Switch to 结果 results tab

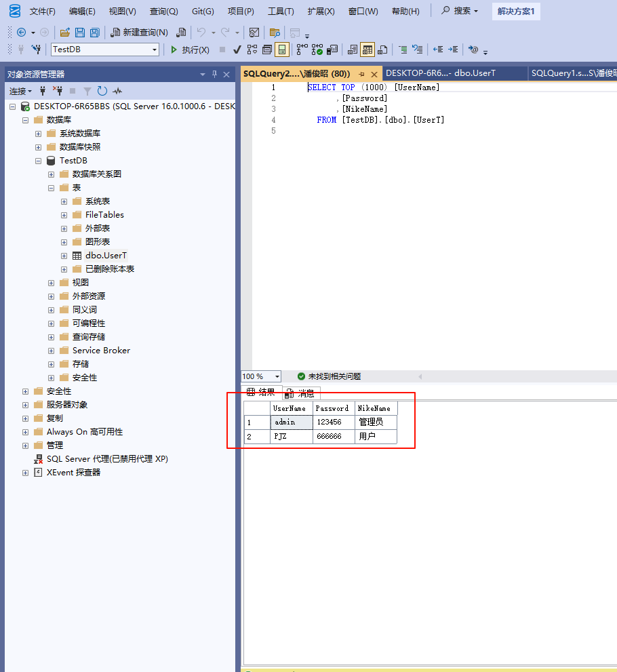click(x=261, y=392)
